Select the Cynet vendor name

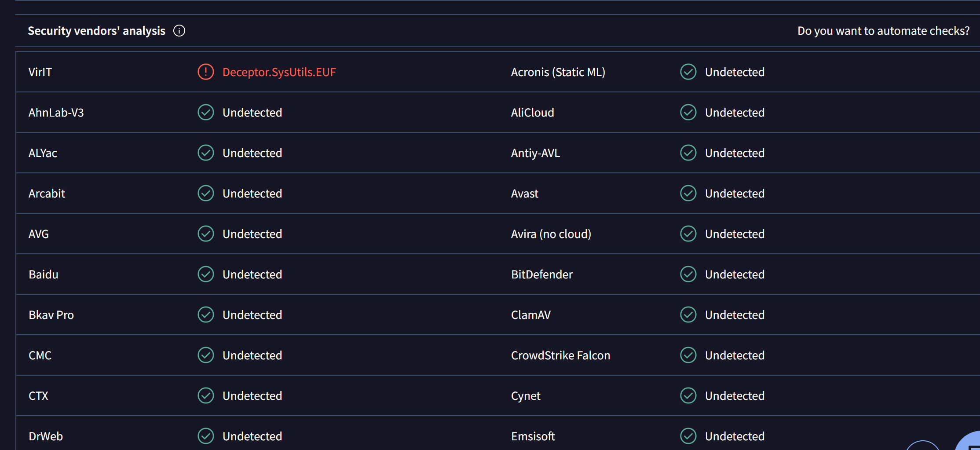525,396
